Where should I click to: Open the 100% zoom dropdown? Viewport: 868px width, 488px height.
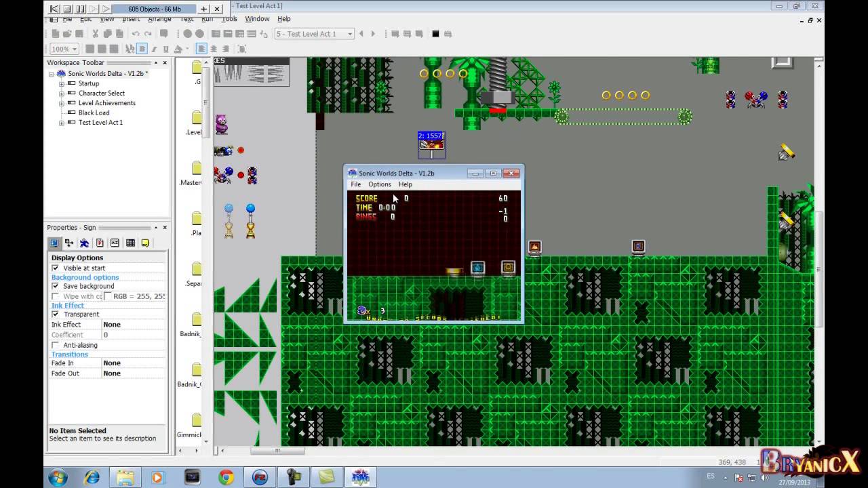(65, 49)
